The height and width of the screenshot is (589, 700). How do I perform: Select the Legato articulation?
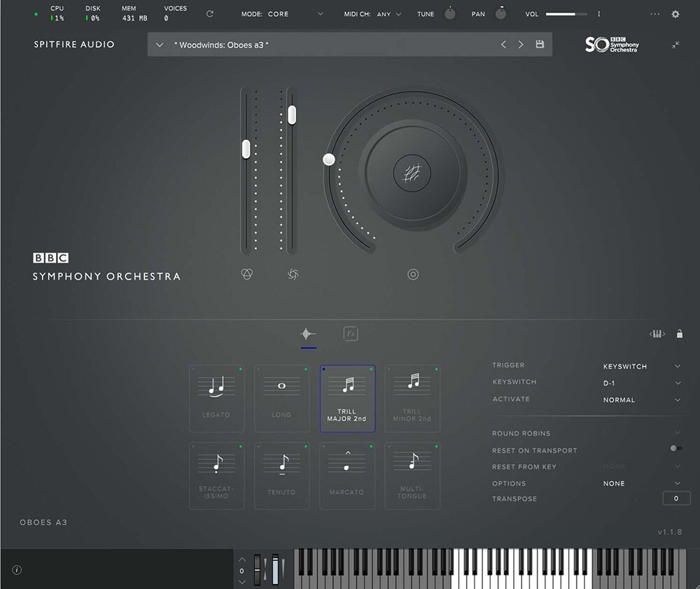[x=216, y=399]
